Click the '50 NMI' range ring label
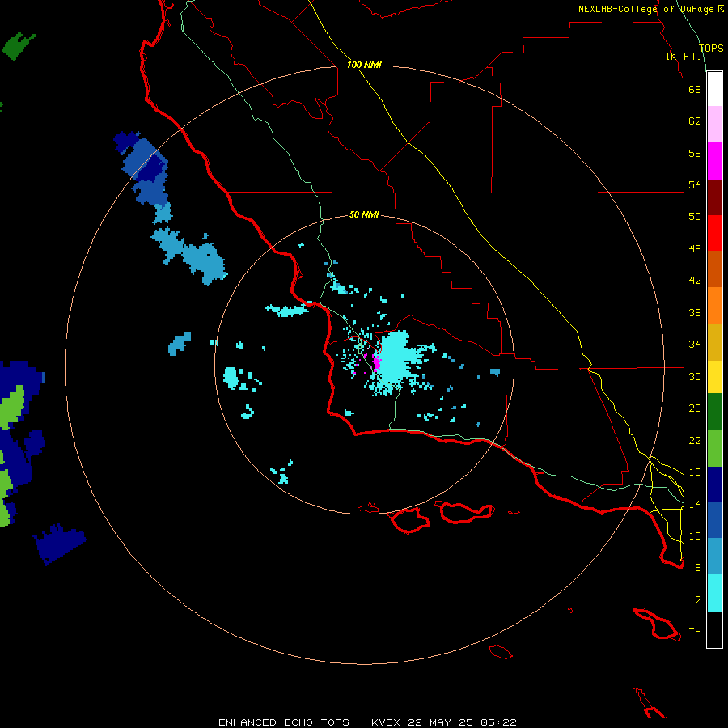 point(364,214)
